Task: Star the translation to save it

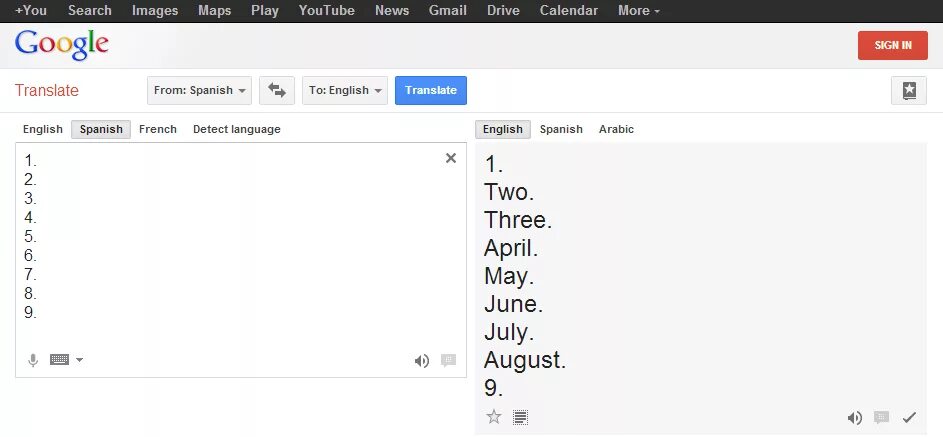Action: [x=494, y=417]
